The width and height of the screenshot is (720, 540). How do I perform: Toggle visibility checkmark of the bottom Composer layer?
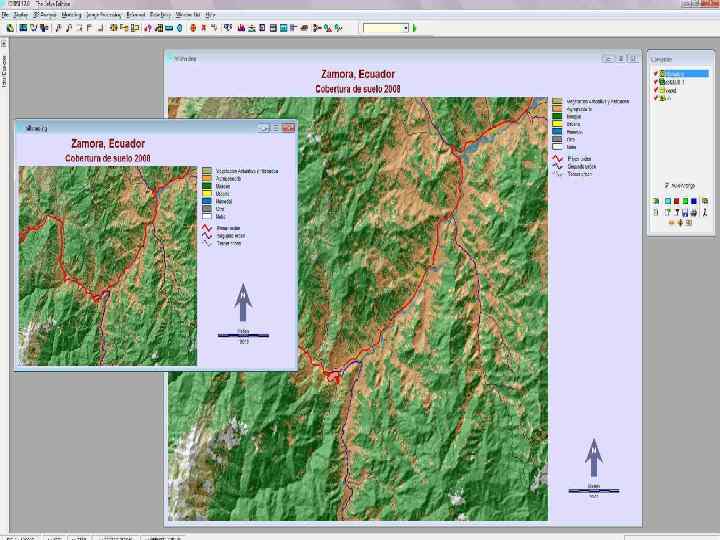click(x=656, y=97)
